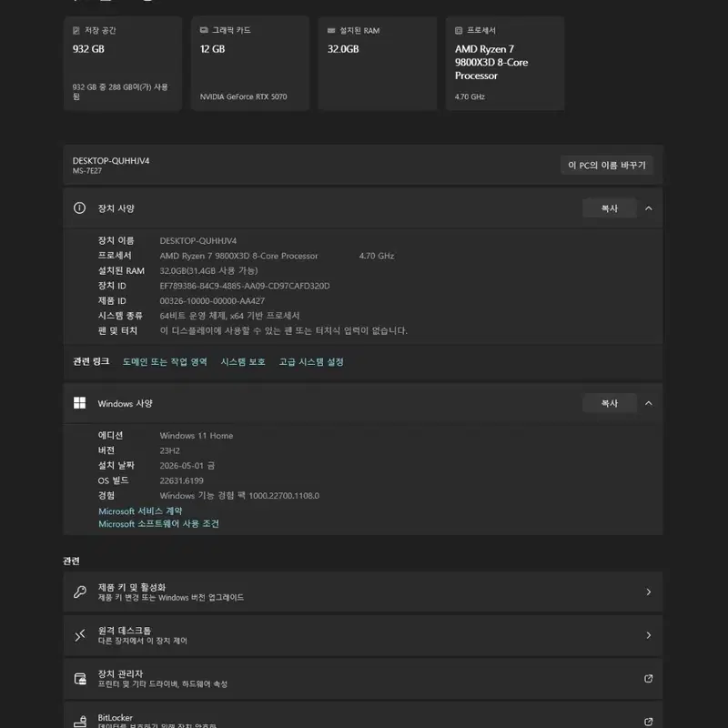Click 32.0GB(31.4GB 사용 가능) RAM value

click(208, 270)
